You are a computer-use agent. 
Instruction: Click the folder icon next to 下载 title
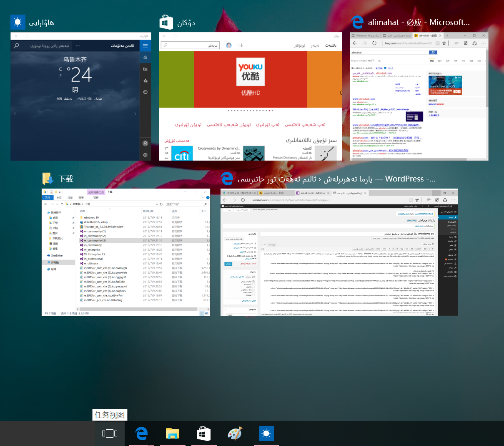48,179
